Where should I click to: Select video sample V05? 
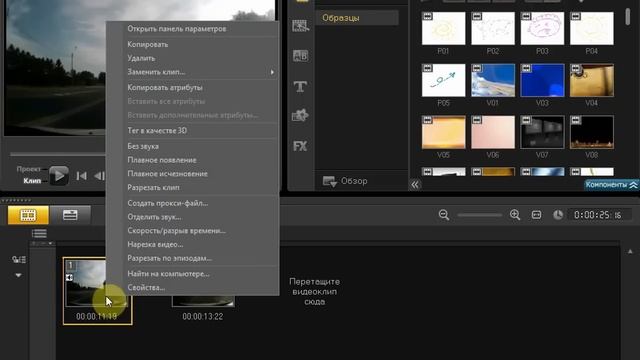coord(443,132)
